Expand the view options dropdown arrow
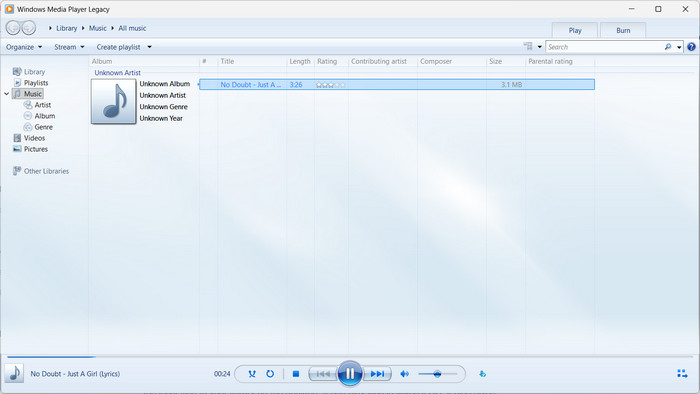The image size is (700, 394). [x=540, y=47]
